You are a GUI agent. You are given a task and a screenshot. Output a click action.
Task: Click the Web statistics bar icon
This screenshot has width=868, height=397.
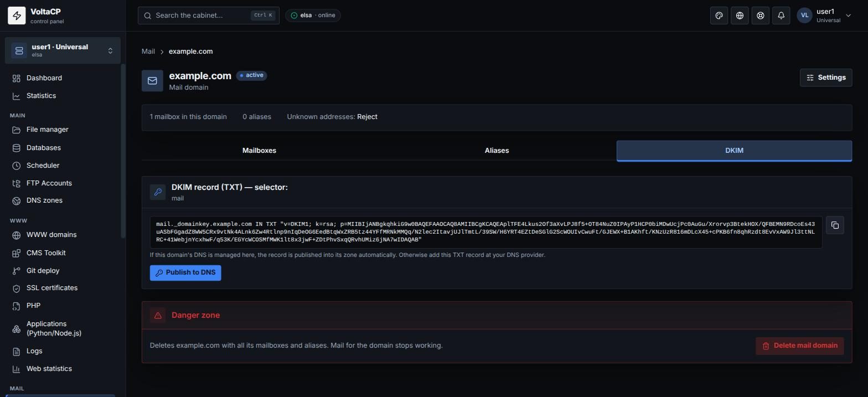pos(16,369)
